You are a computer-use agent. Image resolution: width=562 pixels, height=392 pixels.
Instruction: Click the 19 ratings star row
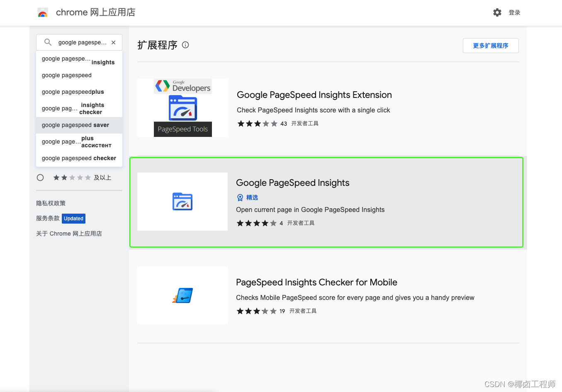[256, 311]
